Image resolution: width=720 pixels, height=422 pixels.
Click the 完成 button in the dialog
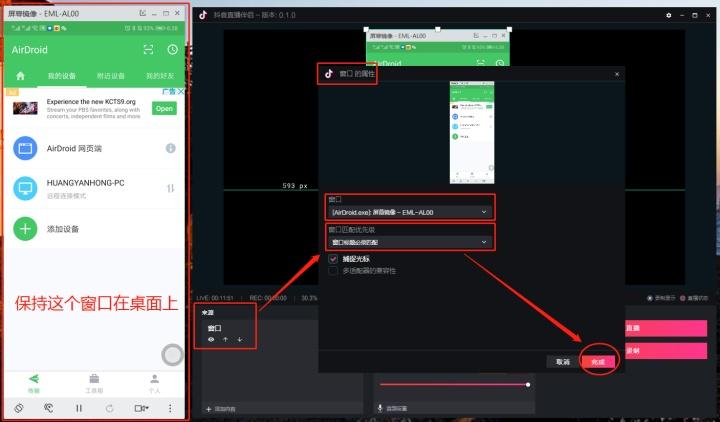click(598, 362)
